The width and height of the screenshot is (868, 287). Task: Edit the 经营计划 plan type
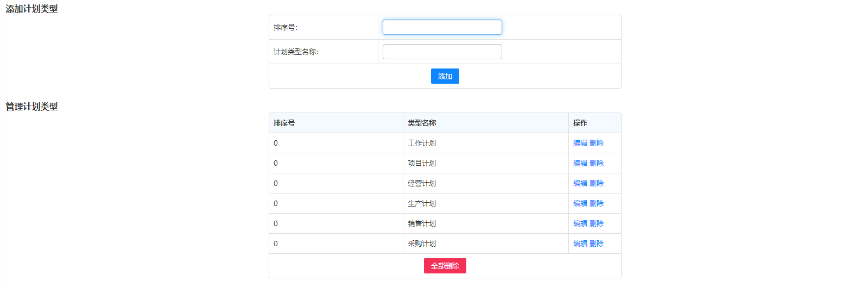click(x=580, y=183)
